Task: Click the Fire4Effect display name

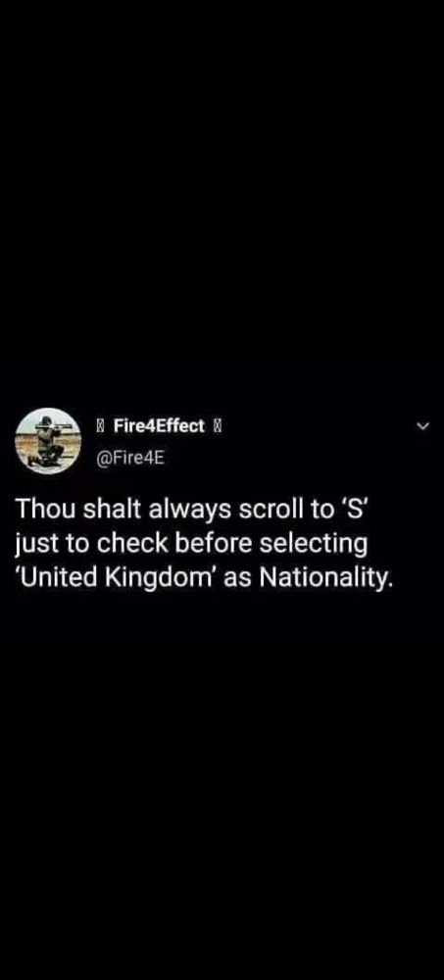Action: (x=159, y=427)
